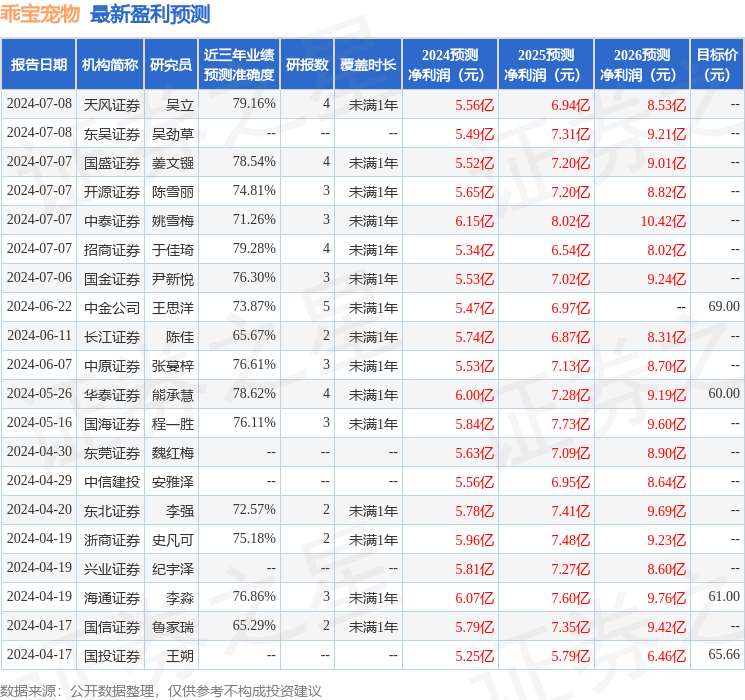Click the 10.42亿 profit forecast value
This screenshot has width=745, height=700.
(663, 221)
